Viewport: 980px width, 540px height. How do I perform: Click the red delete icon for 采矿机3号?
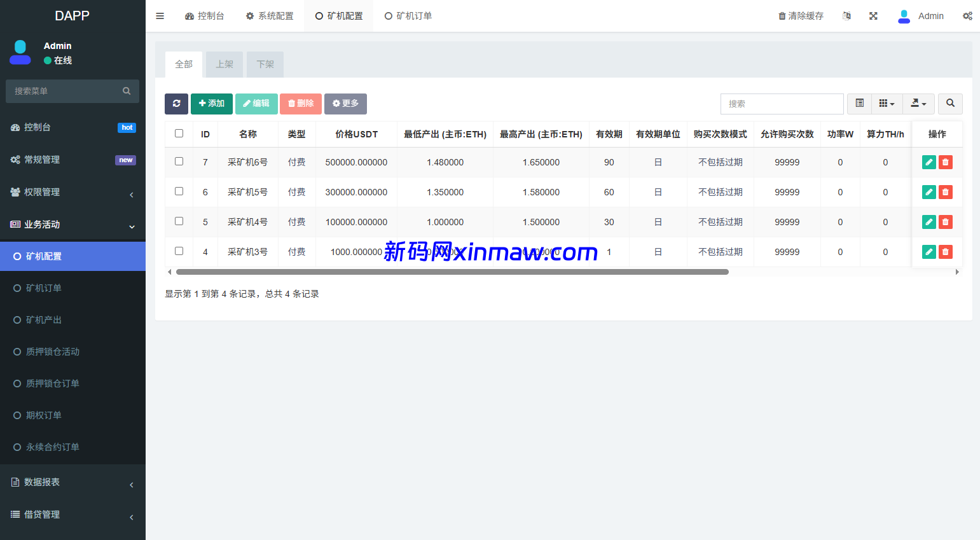point(946,252)
